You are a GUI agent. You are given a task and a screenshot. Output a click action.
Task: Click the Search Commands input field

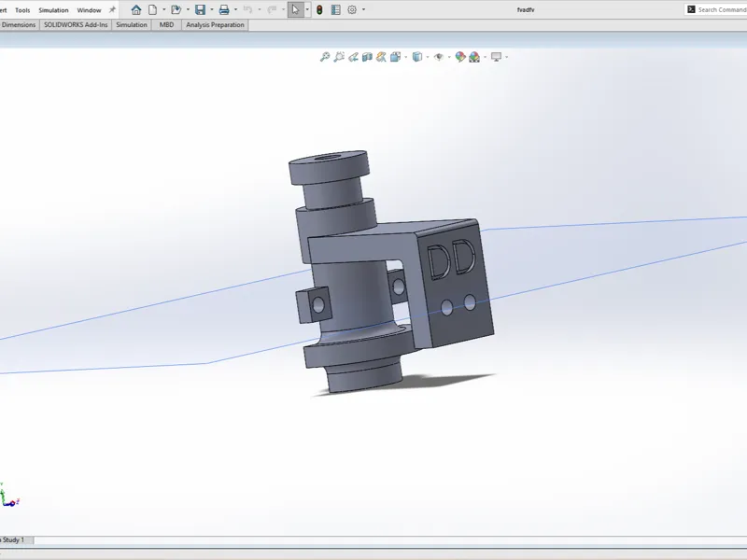click(715, 9)
